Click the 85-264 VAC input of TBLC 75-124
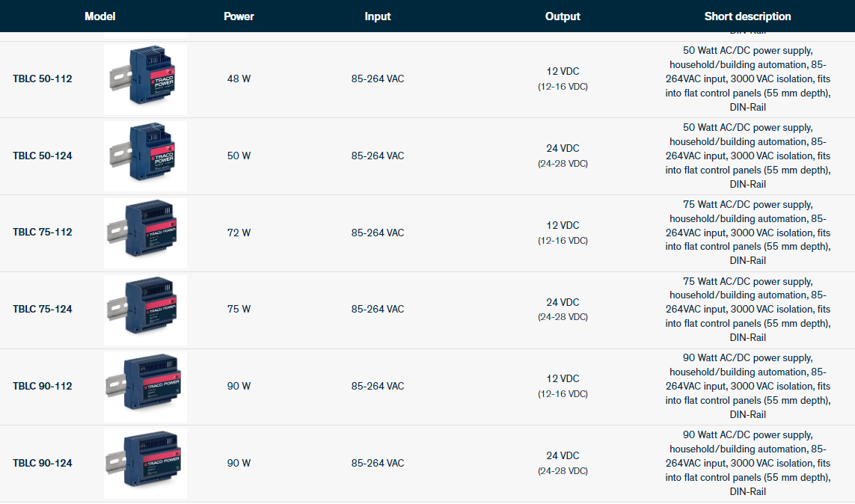The height and width of the screenshot is (504, 855). 378,309
